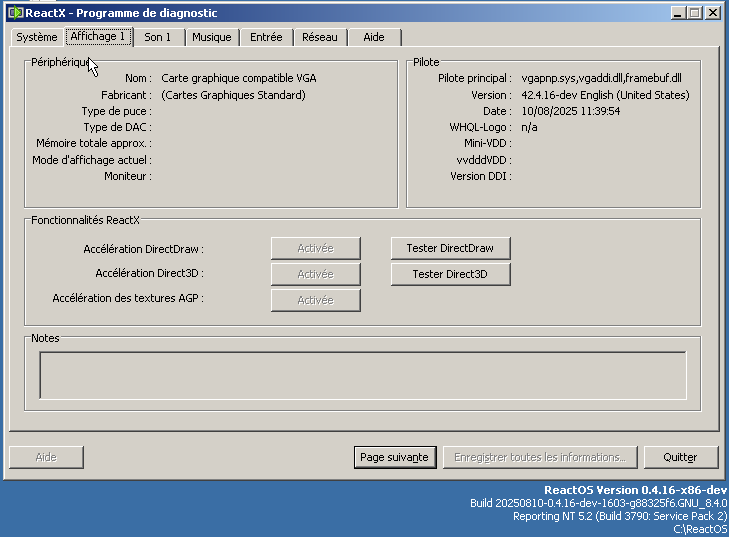Open the Entrée tab

266,37
